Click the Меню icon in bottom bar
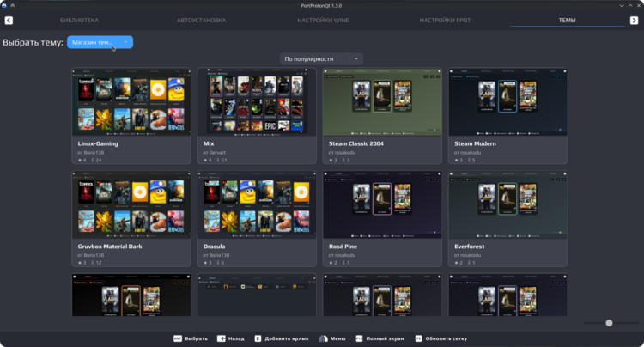644x347 pixels. tap(323, 338)
